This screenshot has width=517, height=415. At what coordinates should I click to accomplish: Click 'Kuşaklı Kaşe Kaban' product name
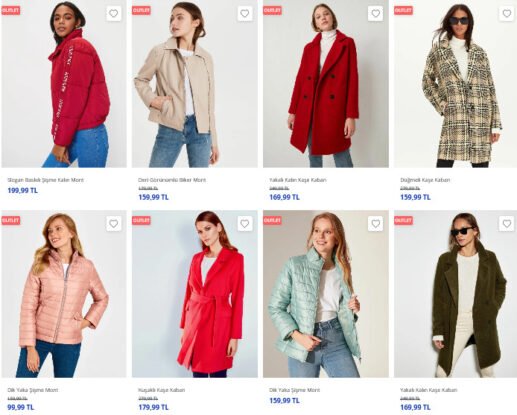click(x=161, y=390)
